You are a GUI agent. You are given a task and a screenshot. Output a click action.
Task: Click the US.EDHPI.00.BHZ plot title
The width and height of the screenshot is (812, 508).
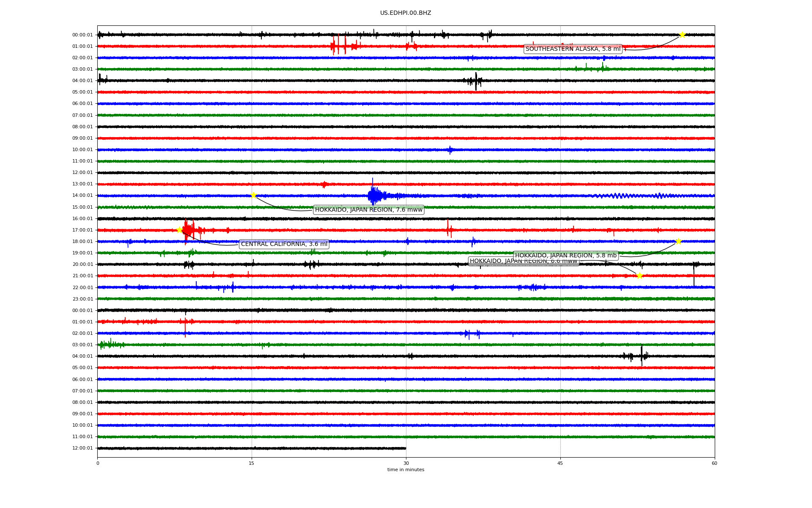tap(405, 13)
